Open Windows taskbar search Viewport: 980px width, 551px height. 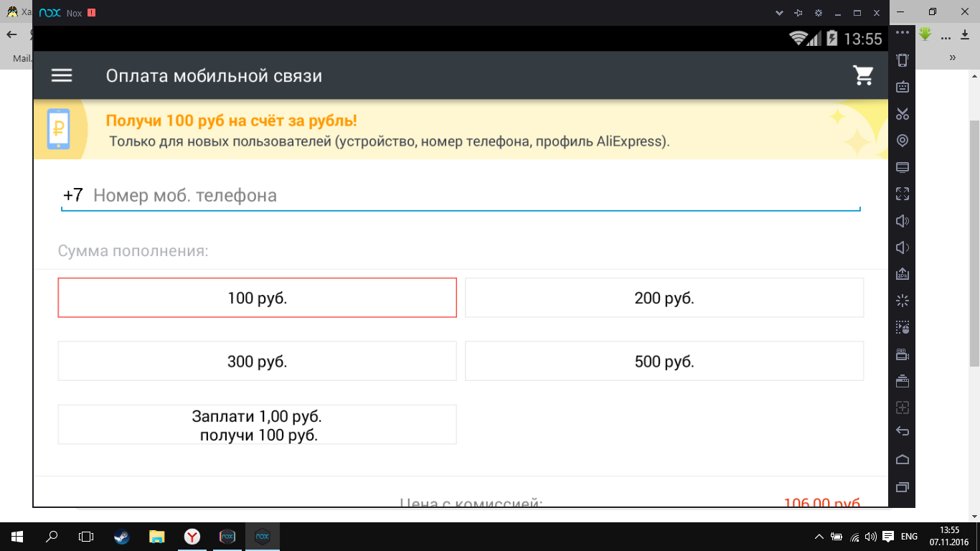(x=51, y=536)
